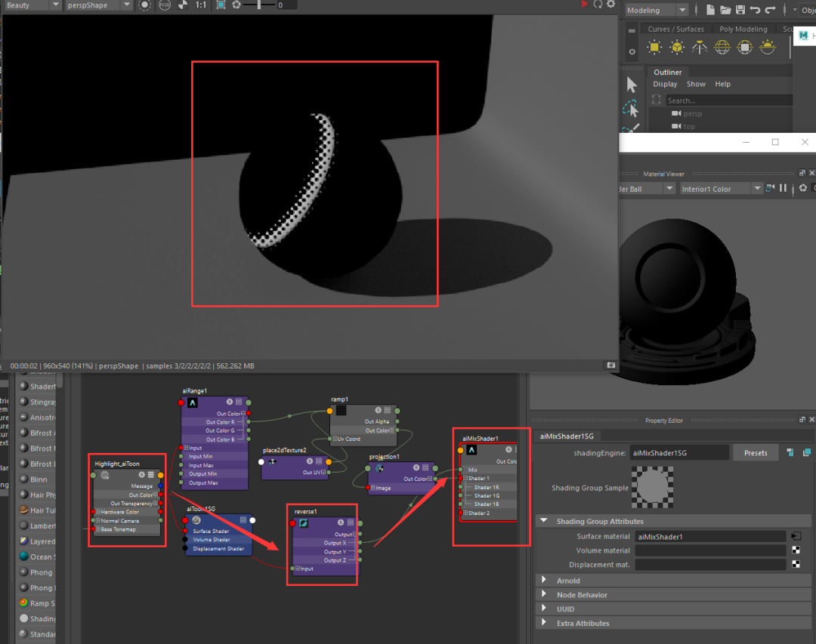Create a new scene file icon
This screenshot has width=816, height=644.
tap(710, 10)
